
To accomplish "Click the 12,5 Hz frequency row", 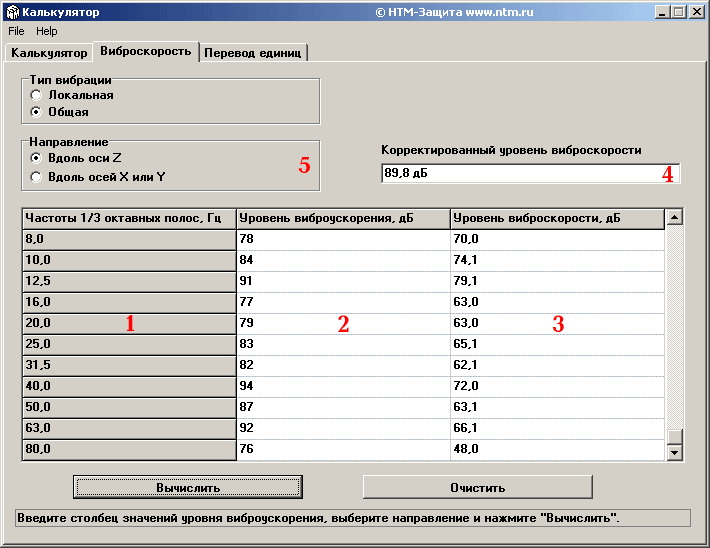I will coord(129,282).
